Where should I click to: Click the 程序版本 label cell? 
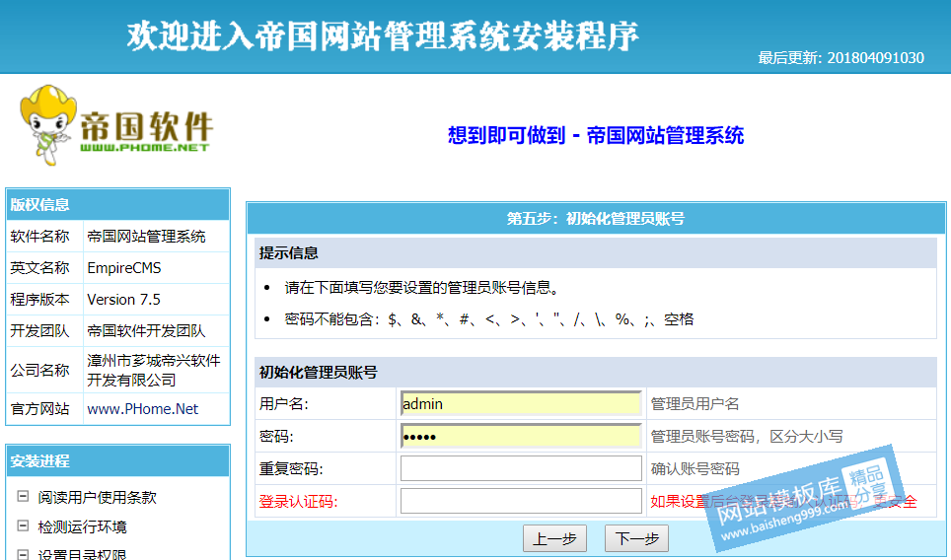pyautogui.click(x=44, y=300)
